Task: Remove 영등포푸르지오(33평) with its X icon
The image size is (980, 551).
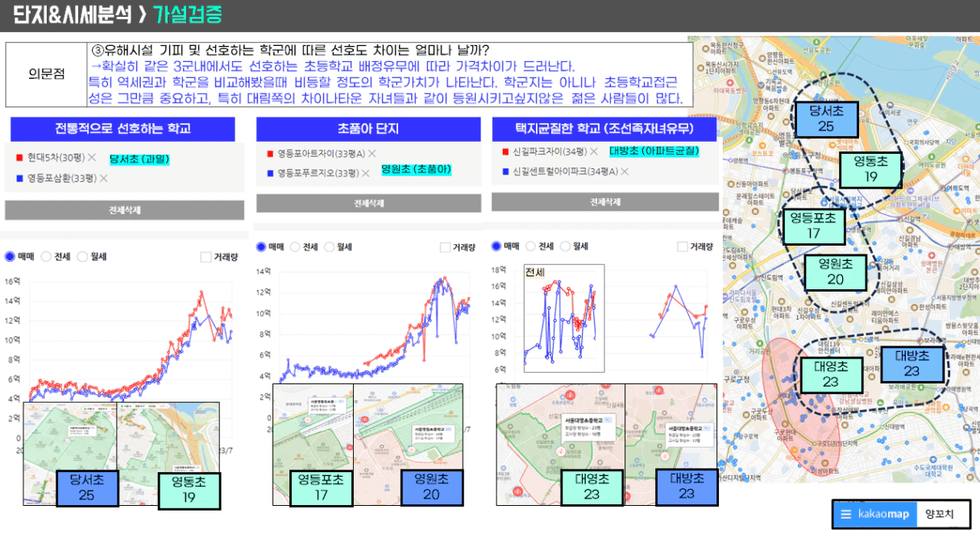Action: (366, 173)
